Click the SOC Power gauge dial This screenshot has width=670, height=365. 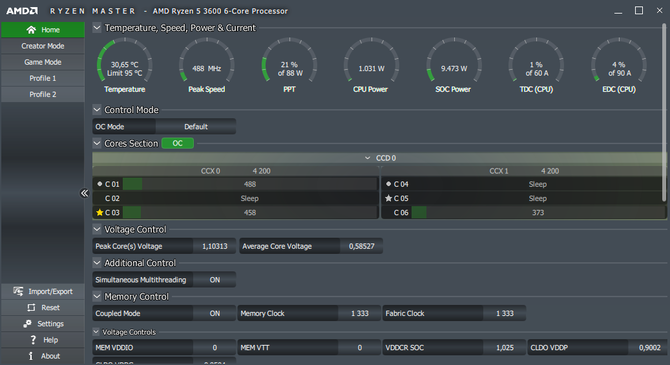(454, 61)
